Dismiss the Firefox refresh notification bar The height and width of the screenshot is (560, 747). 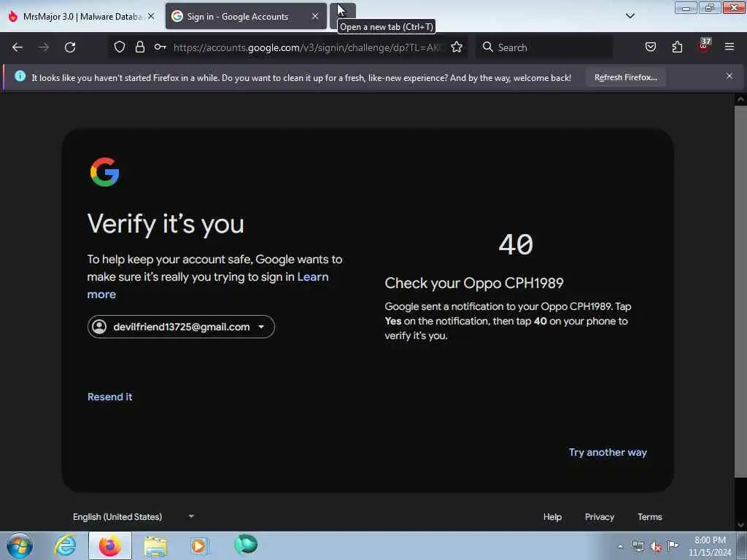(x=729, y=76)
